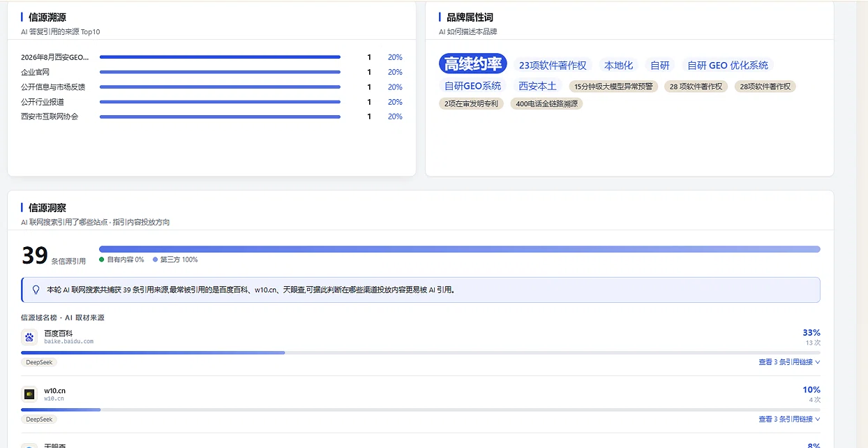868x448 pixels.
Task: Click the 自研 attribute tag
Action: pyautogui.click(x=659, y=65)
